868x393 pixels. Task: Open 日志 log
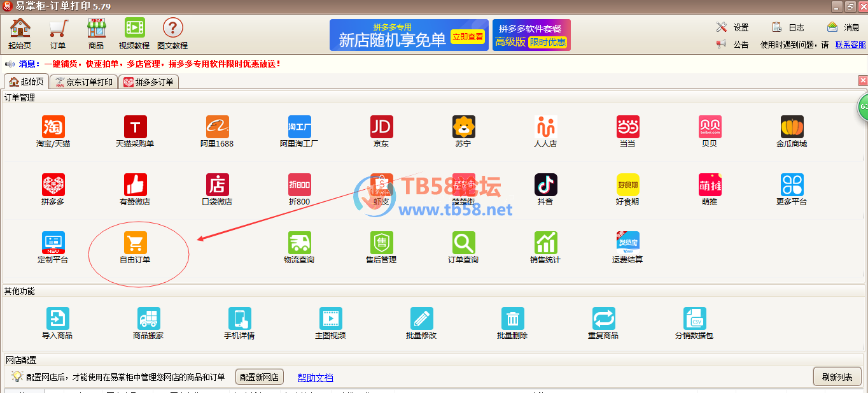788,27
